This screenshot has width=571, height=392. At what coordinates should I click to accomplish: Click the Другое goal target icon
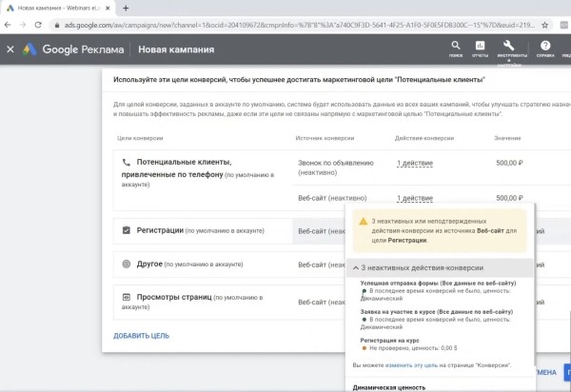[126, 264]
